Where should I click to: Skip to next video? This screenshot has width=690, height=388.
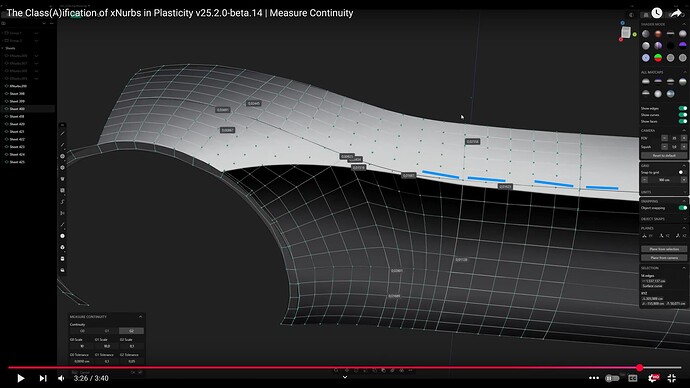(43, 378)
